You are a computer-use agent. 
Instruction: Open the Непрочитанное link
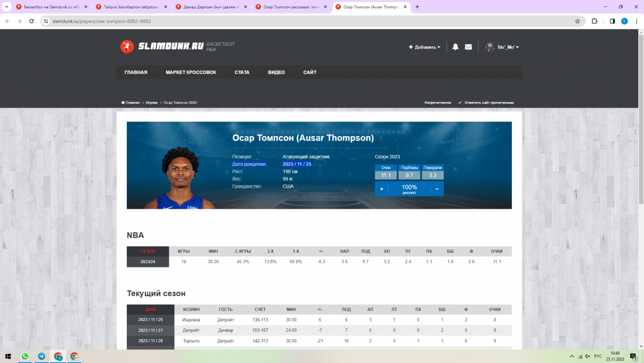coord(438,103)
